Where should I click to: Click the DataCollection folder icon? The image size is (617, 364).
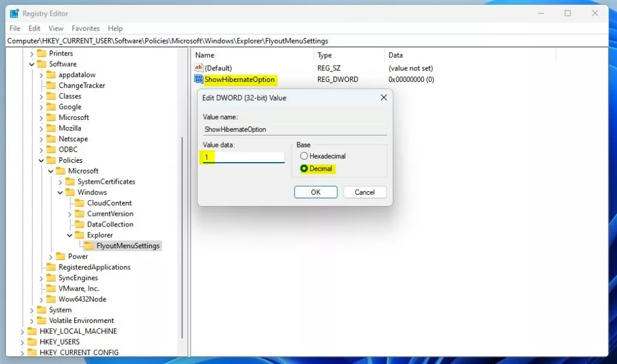coord(80,224)
